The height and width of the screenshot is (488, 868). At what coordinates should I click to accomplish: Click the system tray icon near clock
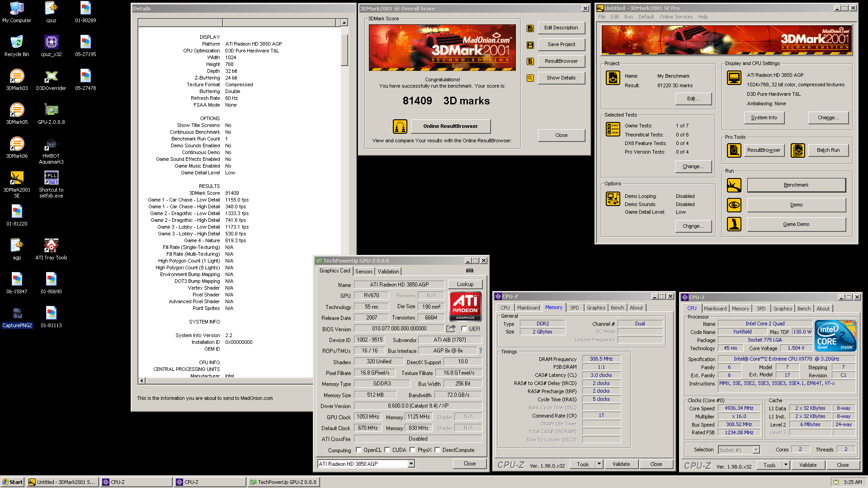click(x=836, y=482)
